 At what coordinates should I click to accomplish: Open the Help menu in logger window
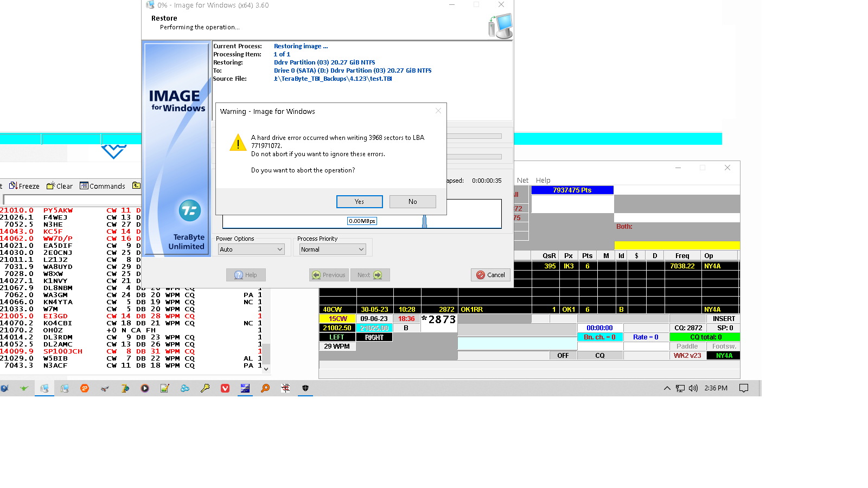tap(543, 181)
